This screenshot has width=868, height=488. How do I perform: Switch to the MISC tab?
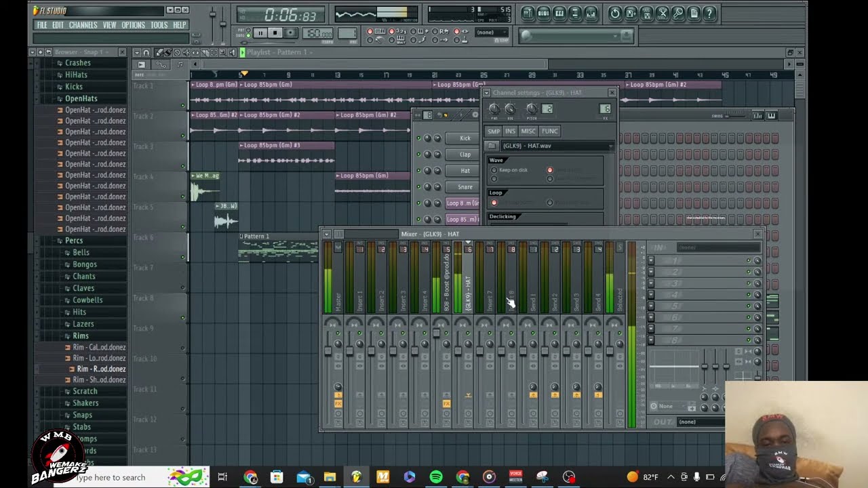point(528,131)
